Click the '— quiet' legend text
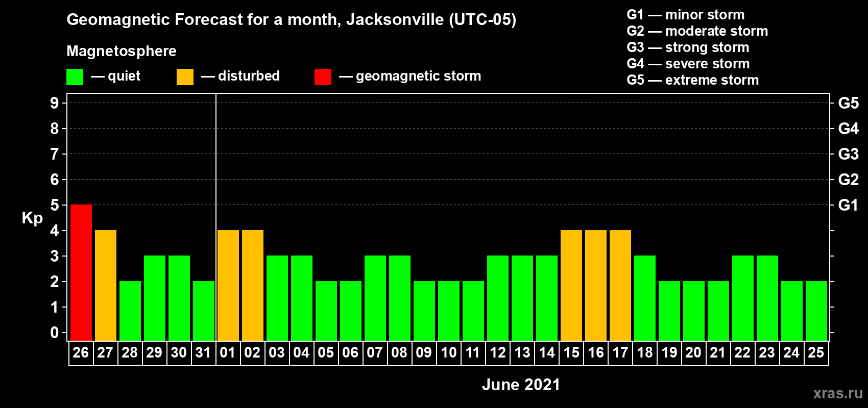 tap(115, 76)
